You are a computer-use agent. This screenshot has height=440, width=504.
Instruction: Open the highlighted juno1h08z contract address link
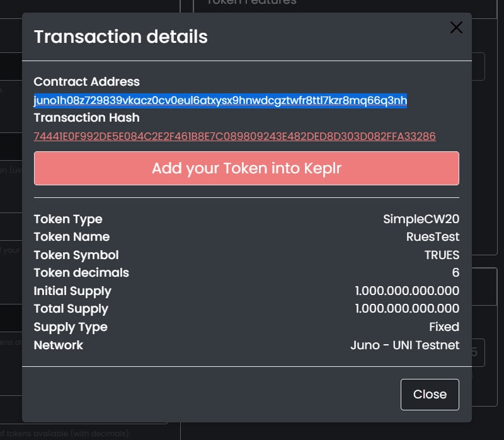(220, 100)
